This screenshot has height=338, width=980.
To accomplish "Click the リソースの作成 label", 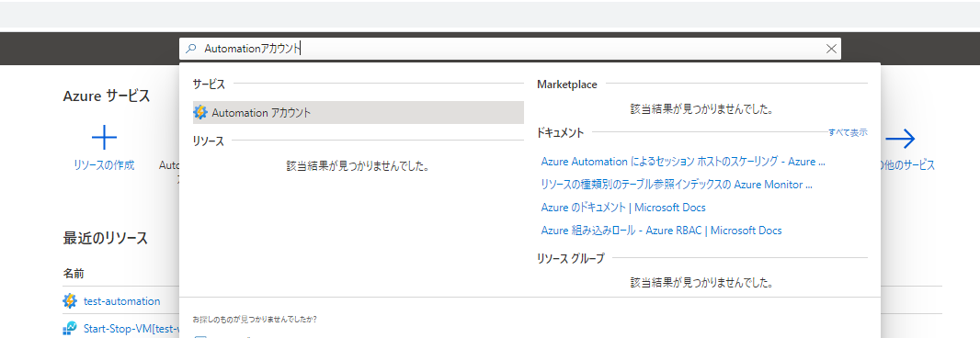I will pyautogui.click(x=104, y=165).
